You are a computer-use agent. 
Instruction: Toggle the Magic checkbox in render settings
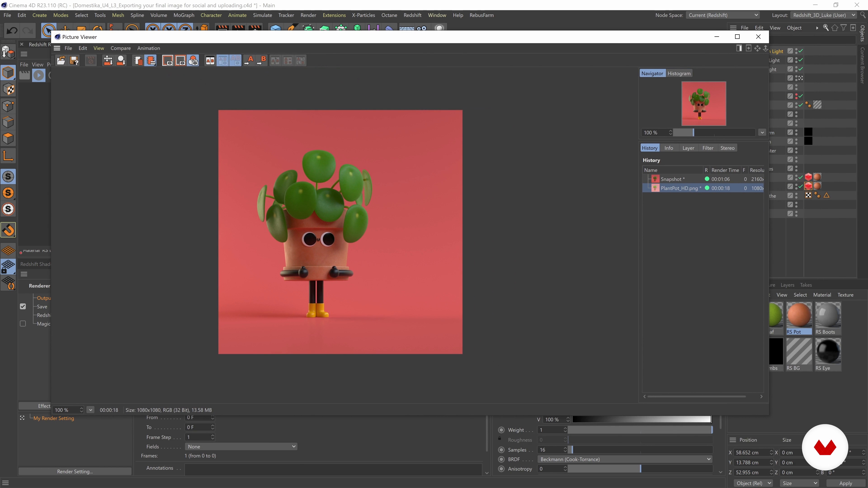click(x=23, y=324)
